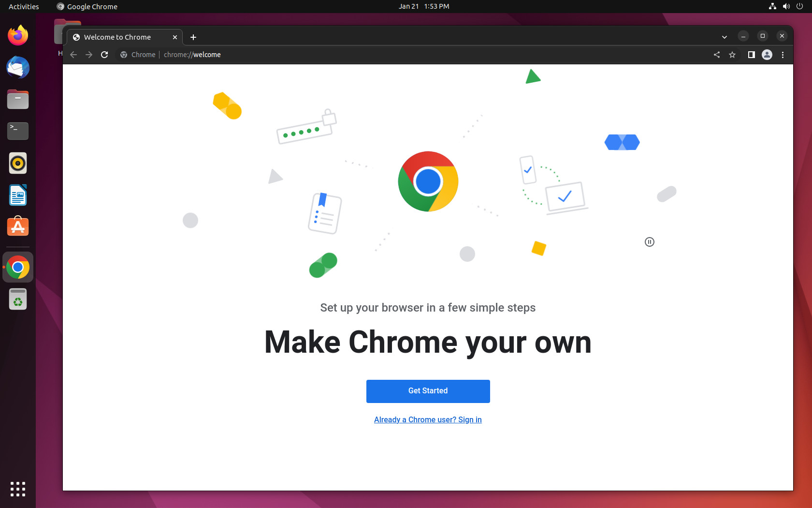Open the Google Chrome app menu in top bar
812x508 pixels.
coord(87,6)
